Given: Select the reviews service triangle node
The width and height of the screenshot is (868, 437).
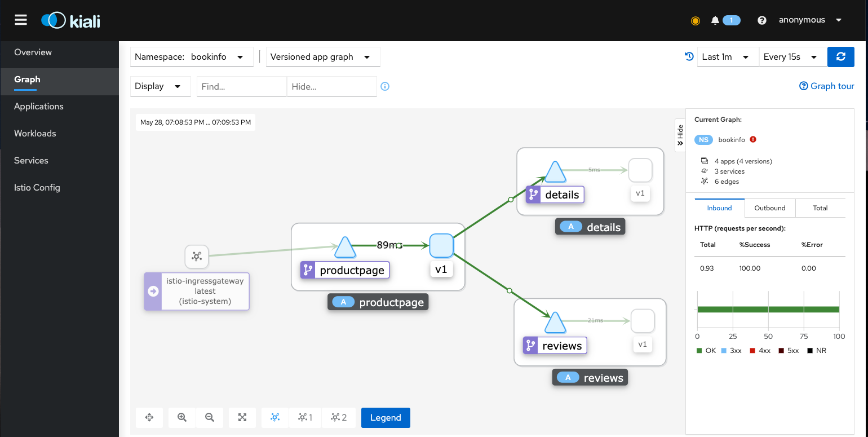Looking at the screenshot, I should 555,322.
